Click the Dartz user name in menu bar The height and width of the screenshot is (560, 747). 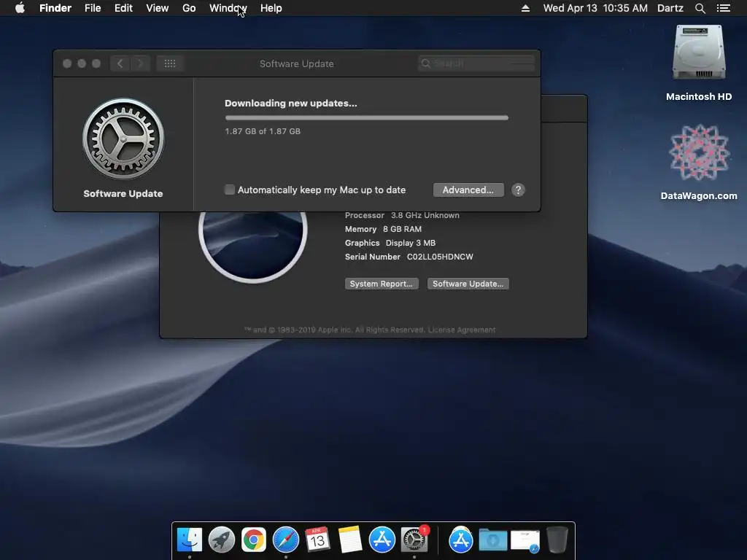click(670, 8)
